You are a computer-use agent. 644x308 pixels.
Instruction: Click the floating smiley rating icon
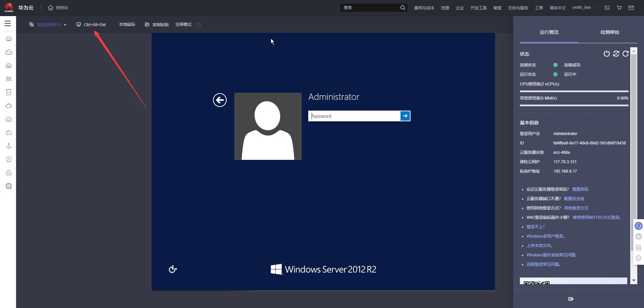coord(639,258)
